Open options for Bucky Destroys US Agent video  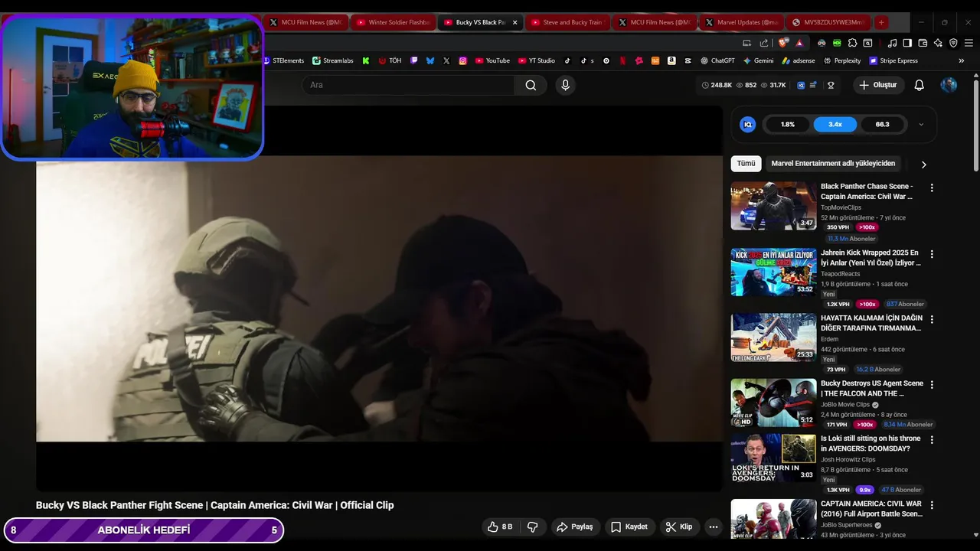(x=932, y=385)
